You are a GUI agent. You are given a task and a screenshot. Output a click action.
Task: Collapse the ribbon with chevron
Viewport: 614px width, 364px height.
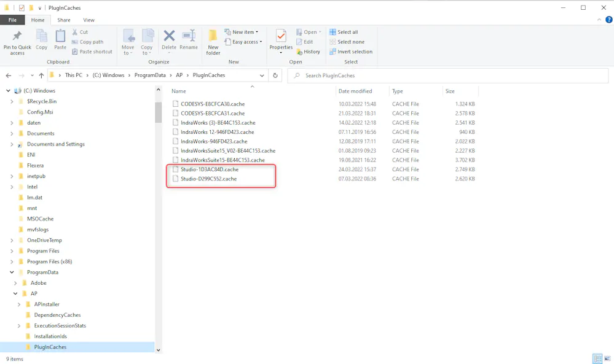click(599, 20)
